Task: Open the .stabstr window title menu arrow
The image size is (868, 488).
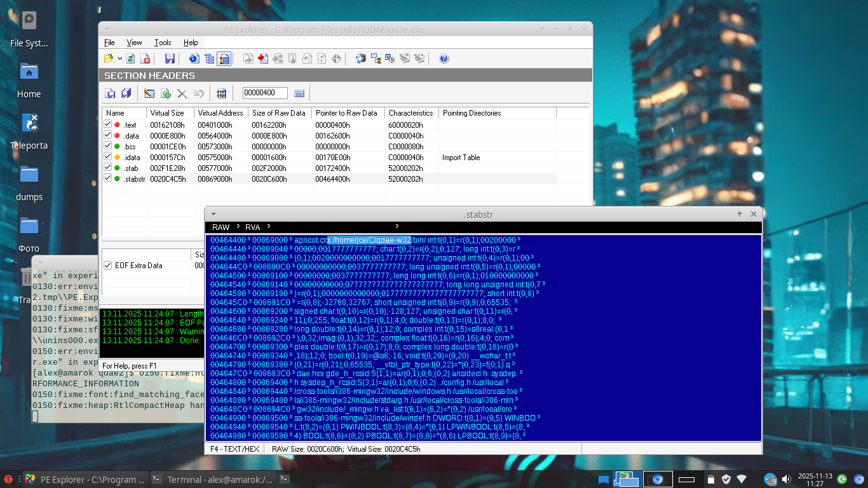Action: pyautogui.click(x=214, y=215)
